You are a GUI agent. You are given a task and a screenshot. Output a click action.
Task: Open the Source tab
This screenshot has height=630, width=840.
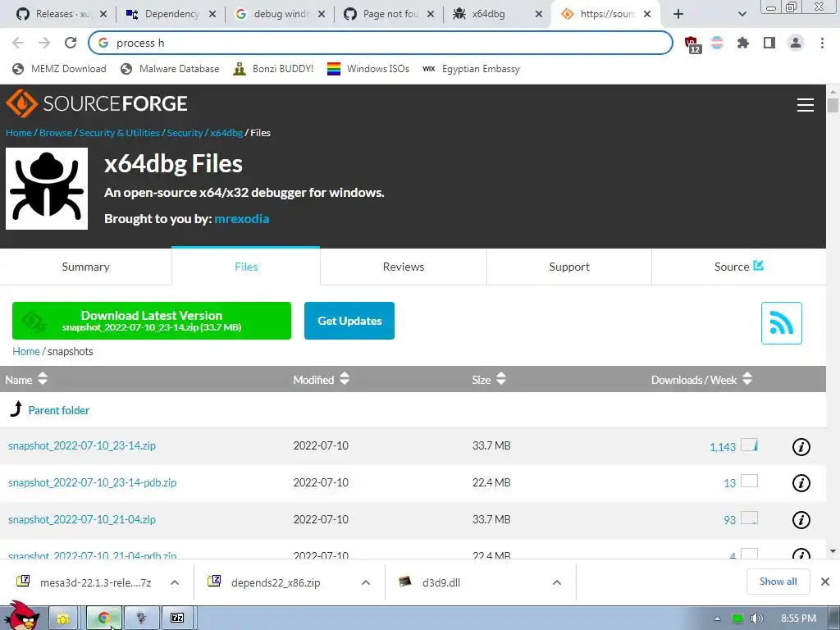[738, 267]
